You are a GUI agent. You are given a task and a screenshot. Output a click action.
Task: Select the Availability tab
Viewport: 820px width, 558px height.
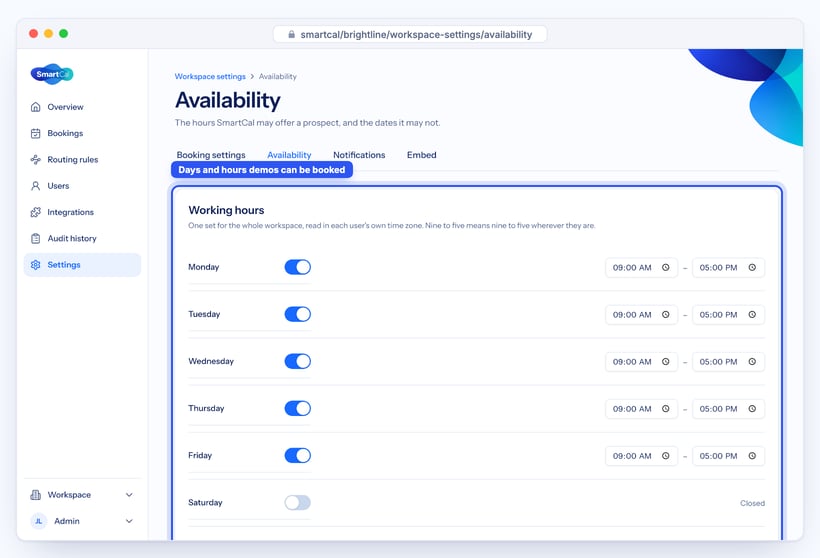point(289,155)
